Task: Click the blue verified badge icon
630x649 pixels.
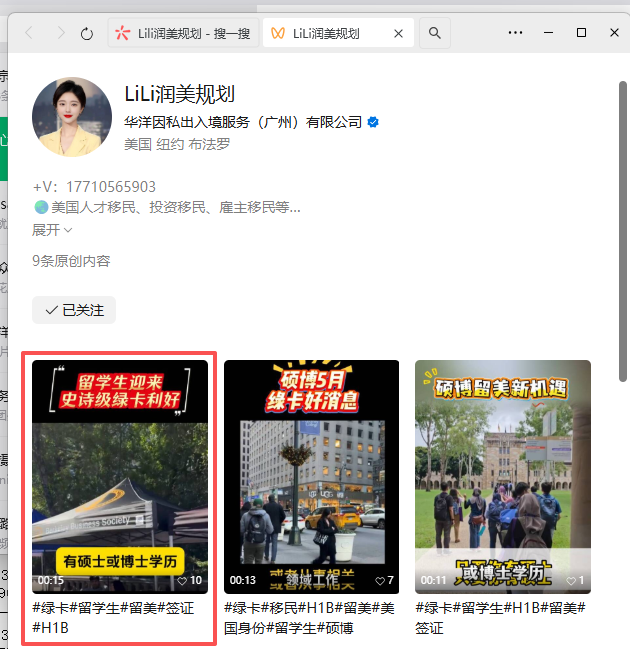Action: [373, 122]
